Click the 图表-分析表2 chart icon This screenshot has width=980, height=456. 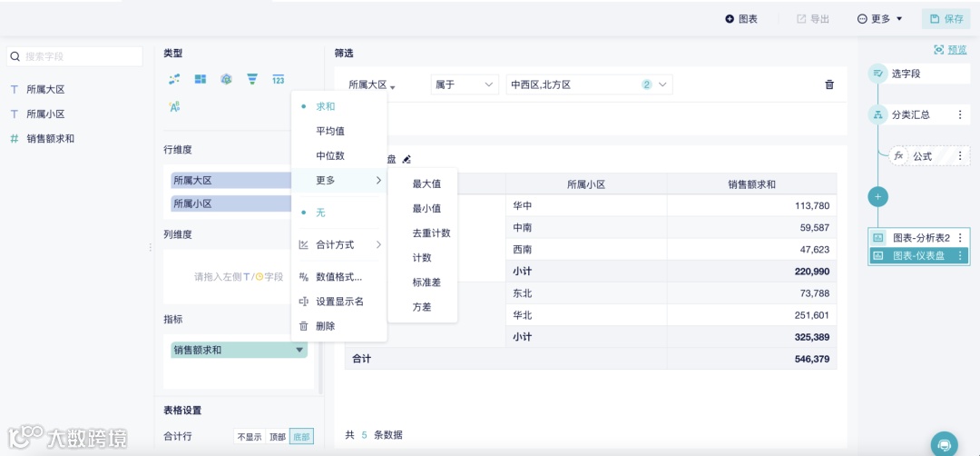click(x=878, y=238)
